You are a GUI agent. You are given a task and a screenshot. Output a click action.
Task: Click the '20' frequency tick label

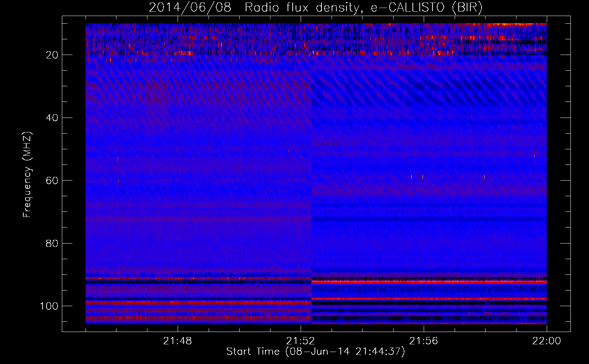52,55
